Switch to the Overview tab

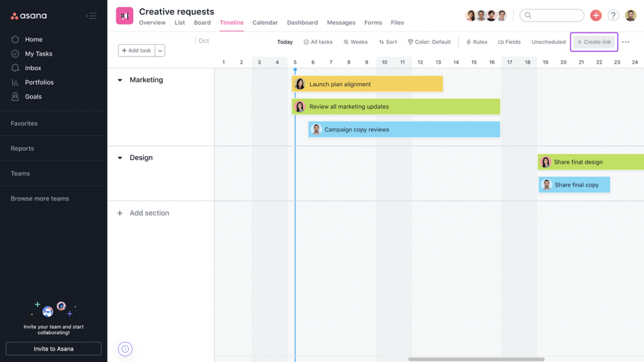(x=152, y=23)
